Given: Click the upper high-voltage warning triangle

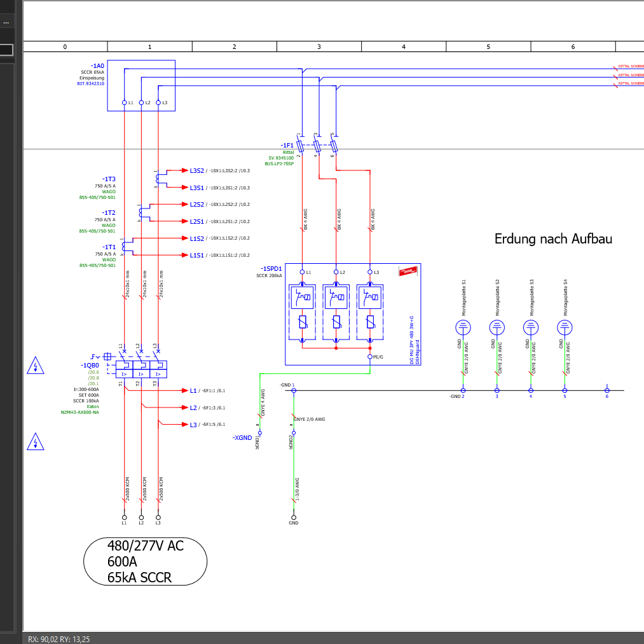Looking at the screenshot, I should coord(36,366).
